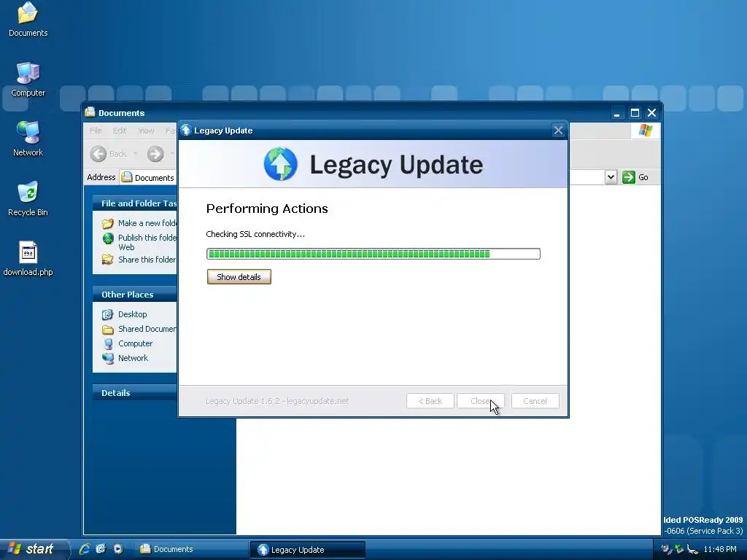Click Make a new folder task link
747x560 pixels.
[147, 223]
